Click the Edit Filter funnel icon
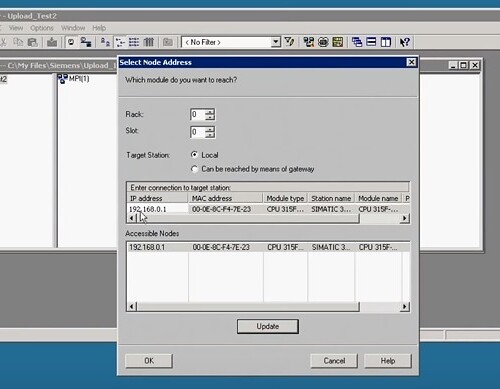The image size is (500, 389). tap(289, 42)
